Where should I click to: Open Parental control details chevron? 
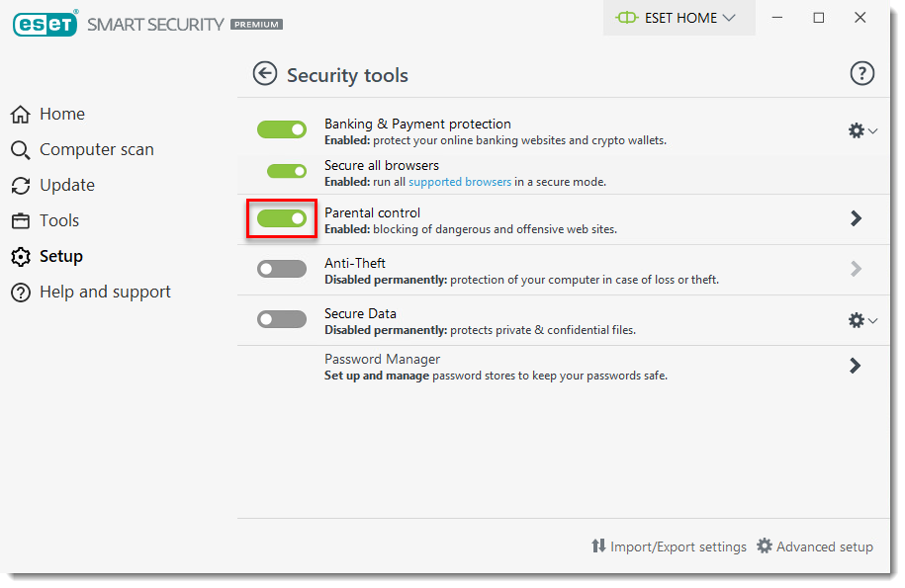[856, 218]
